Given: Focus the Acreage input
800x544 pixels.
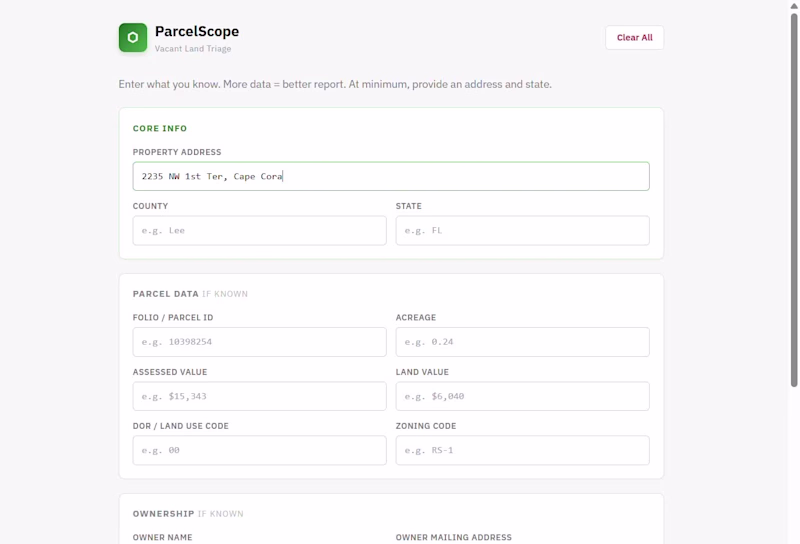Looking at the screenshot, I should click(x=522, y=342).
